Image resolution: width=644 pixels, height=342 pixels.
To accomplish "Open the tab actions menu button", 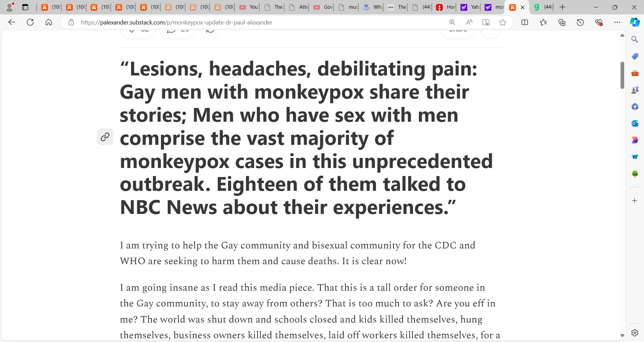I will point(25,7).
